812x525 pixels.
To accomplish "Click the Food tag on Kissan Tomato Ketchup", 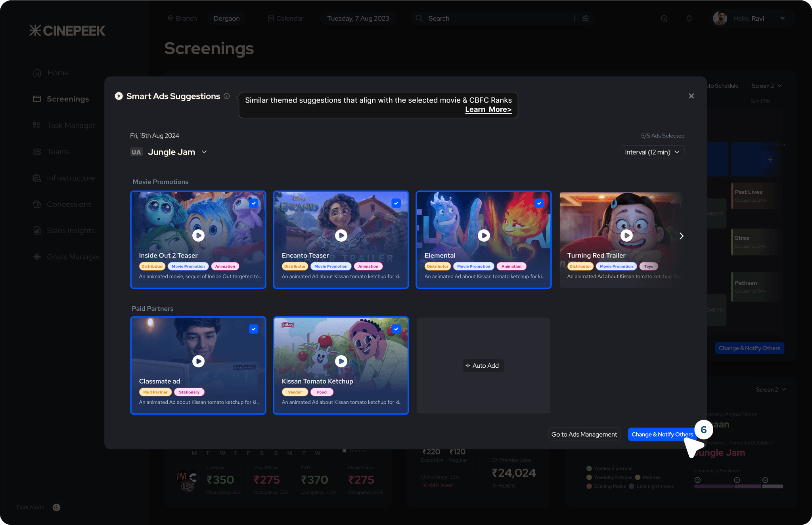I will point(322,392).
